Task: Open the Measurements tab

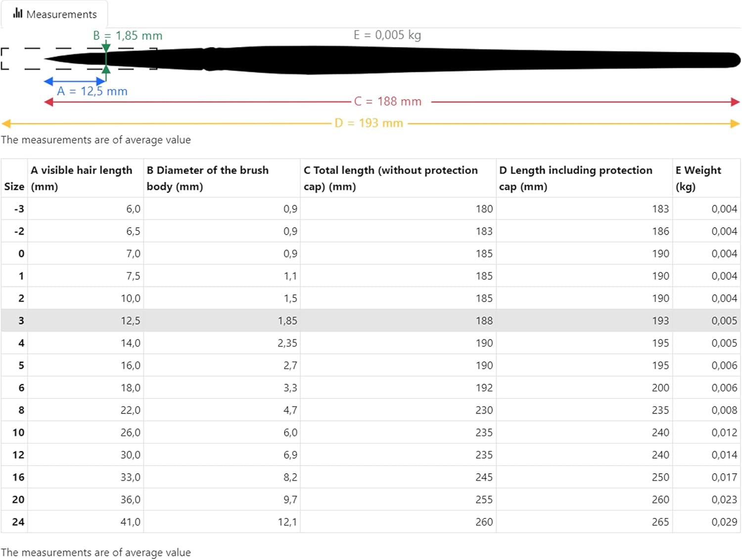Action: [x=54, y=14]
